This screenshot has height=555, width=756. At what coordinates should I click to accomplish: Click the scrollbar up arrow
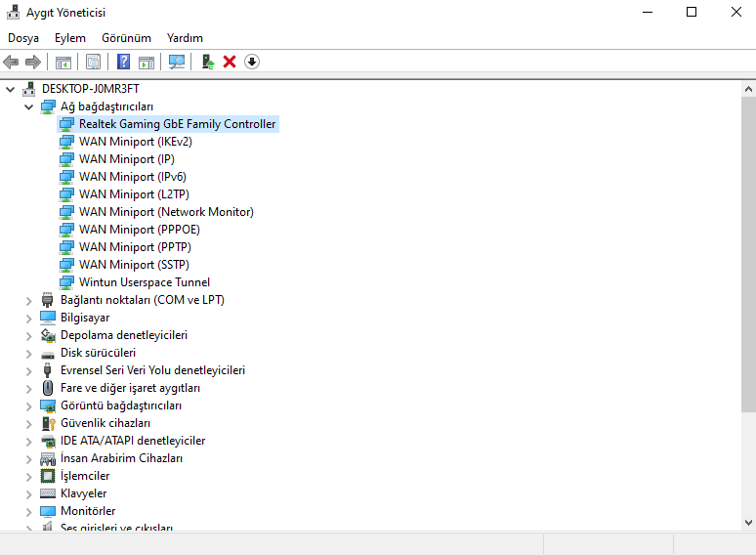pyautogui.click(x=748, y=89)
